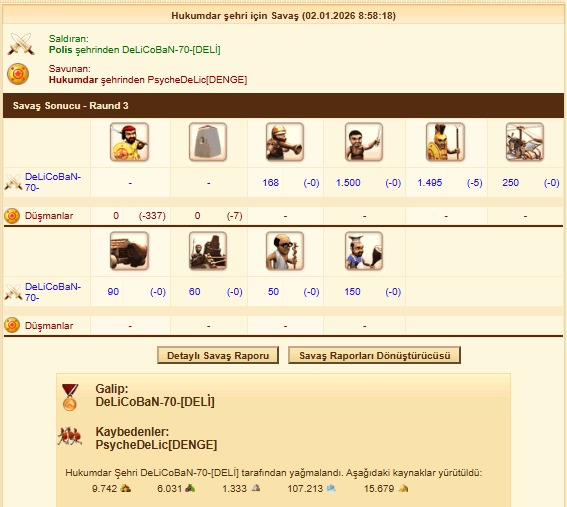Click the Saldıran: label
This screenshot has width=567, height=507.
(68, 39)
